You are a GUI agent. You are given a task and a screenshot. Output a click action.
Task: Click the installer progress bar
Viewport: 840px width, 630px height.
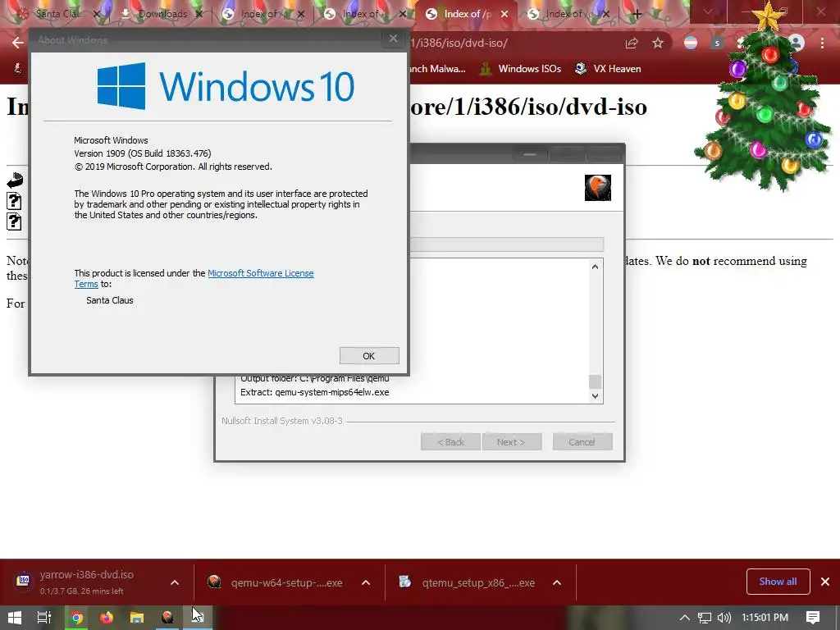tap(507, 244)
